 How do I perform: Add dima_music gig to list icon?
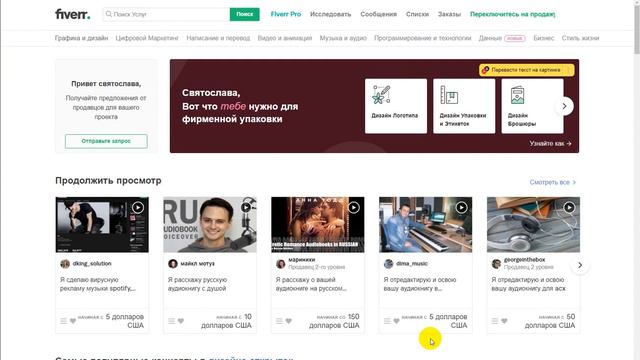387,321
